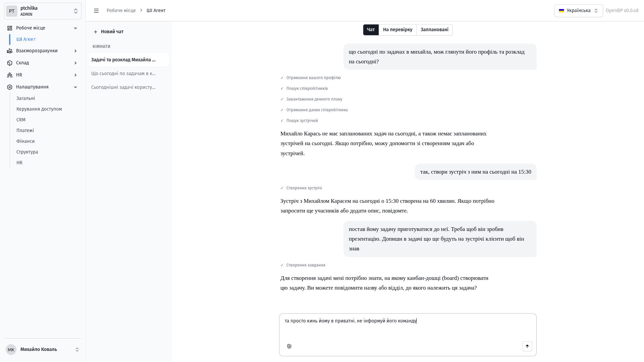644x362 pixels.
Task: Open the Фінанси settings link
Action: pyautogui.click(x=25, y=141)
